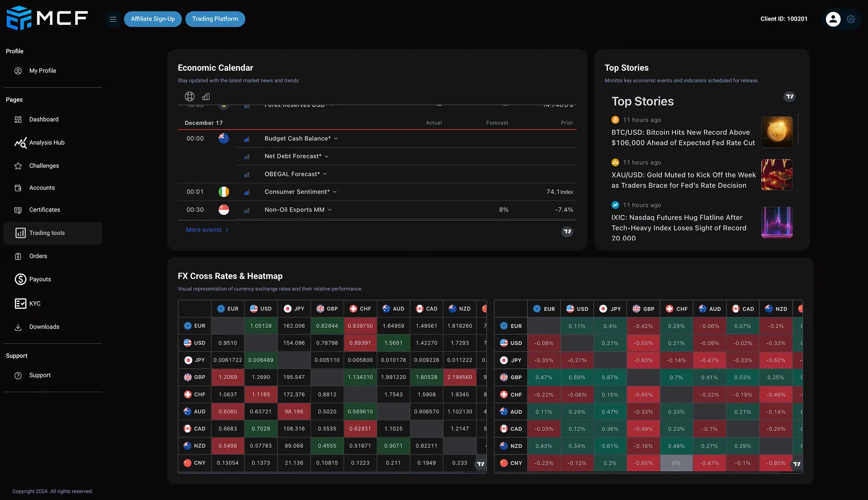Click the Trading Platform button
Screen dimensions: 868x500
tap(215, 19)
